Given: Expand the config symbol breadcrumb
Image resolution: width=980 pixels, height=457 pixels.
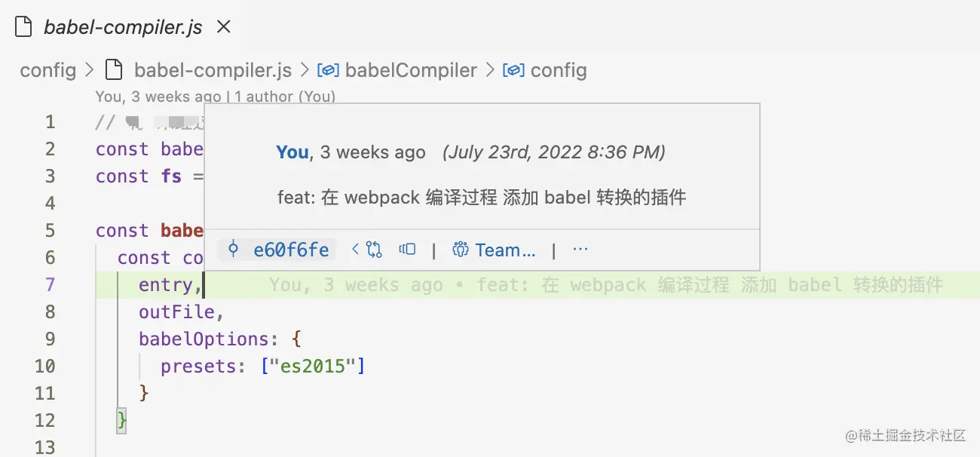Looking at the screenshot, I should tap(559, 70).
